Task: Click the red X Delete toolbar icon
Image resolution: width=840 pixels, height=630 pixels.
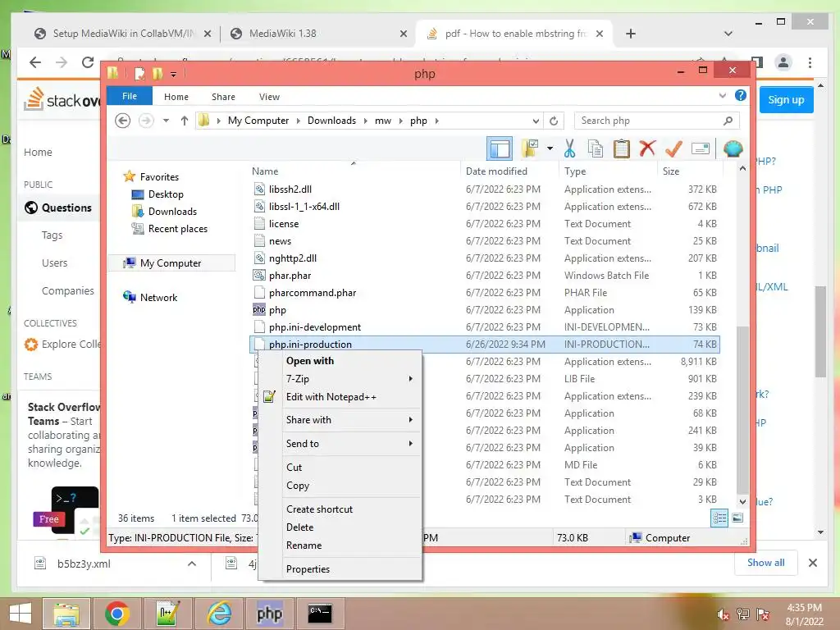Action: tap(647, 148)
